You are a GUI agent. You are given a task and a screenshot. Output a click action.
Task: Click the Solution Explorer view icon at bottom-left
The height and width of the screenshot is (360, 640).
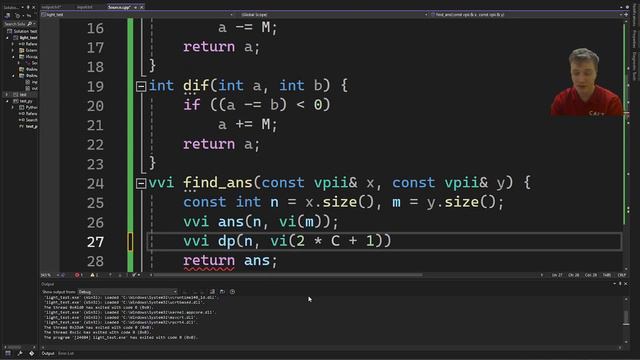(x=8, y=353)
